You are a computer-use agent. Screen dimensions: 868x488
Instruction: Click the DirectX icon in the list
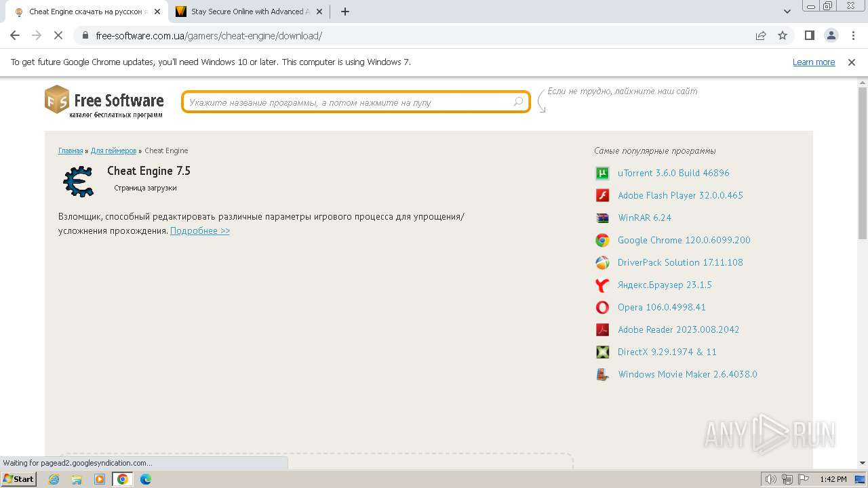click(602, 352)
